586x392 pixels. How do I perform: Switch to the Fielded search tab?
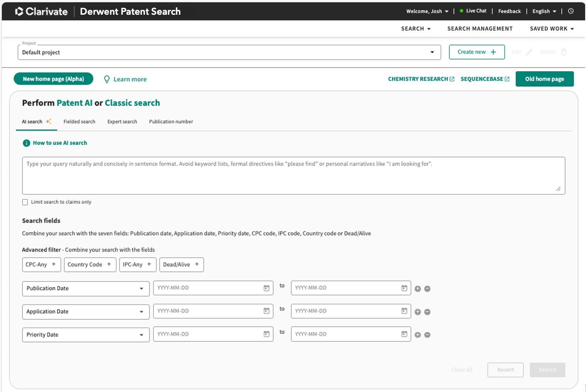(79, 122)
